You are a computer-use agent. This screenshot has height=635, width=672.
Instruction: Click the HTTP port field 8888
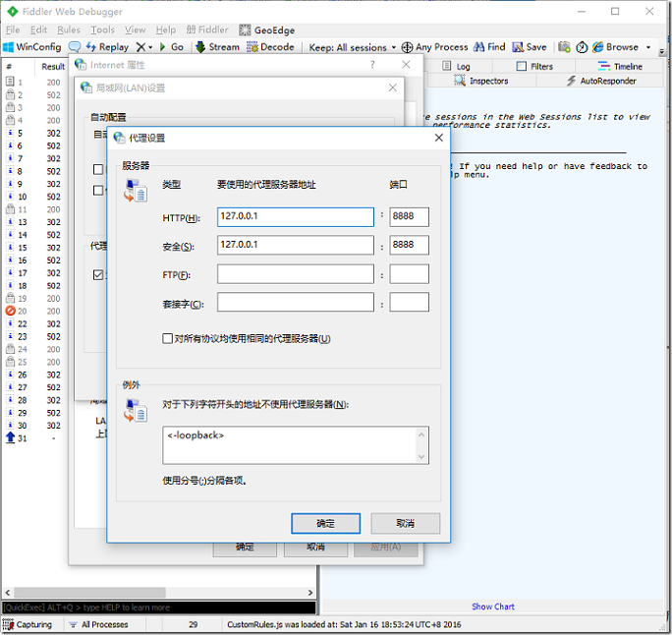409,217
